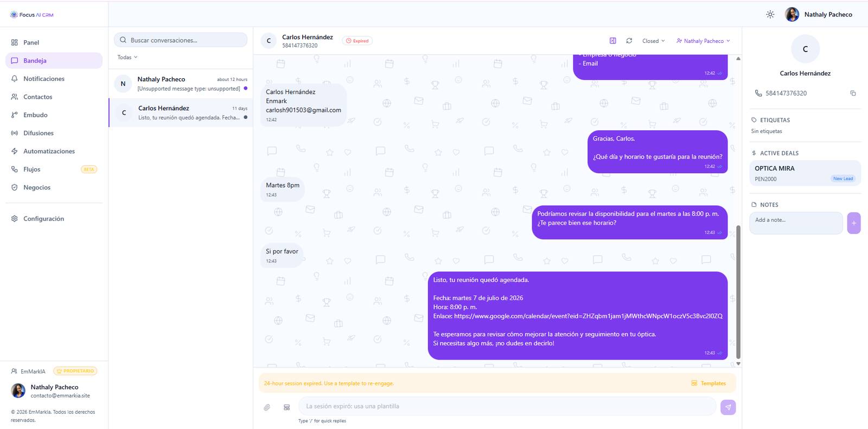Viewport: 868px width, 429px height.
Task: Click the Martes 8pm message
Action: 283,190
